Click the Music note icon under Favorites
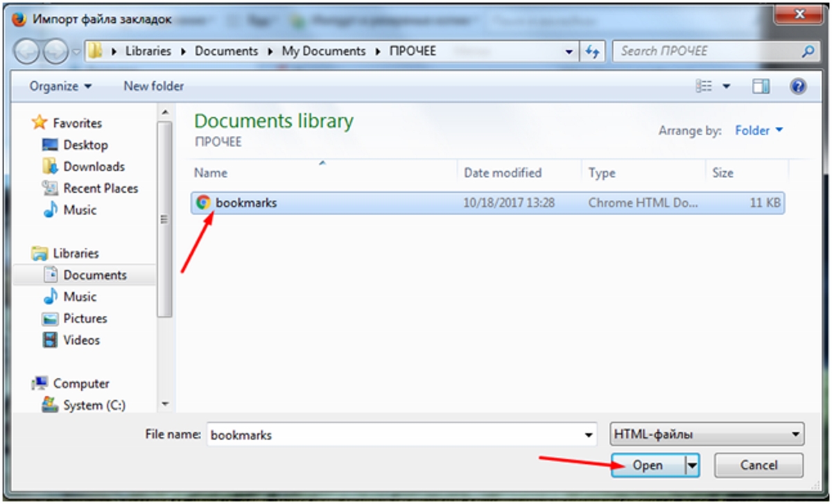The image size is (832, 504). (50, 209)
